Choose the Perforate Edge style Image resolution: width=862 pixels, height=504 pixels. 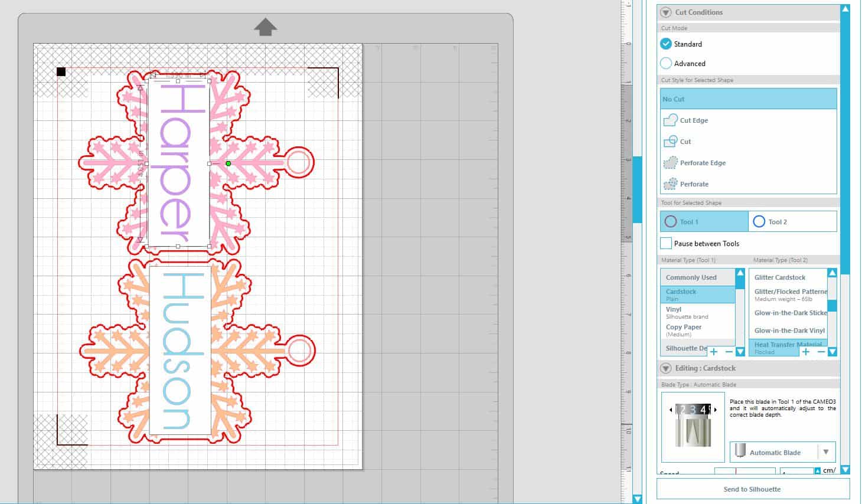(x=748, y=162)
